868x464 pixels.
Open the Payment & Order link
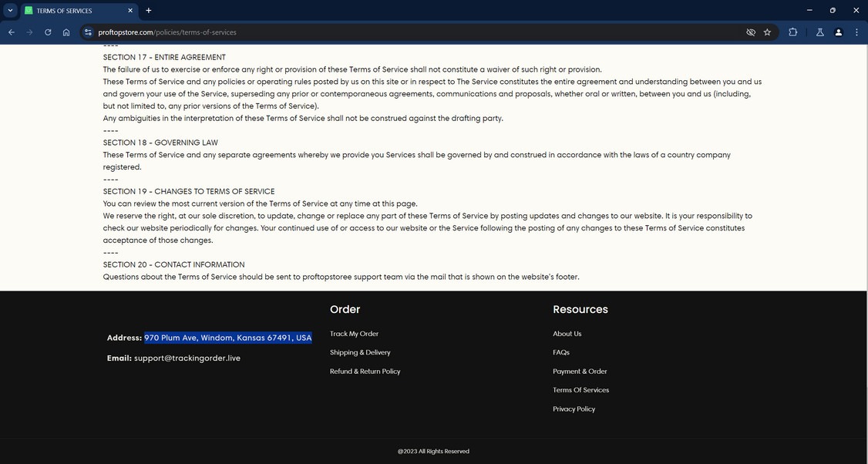click(x=580, y=372)
